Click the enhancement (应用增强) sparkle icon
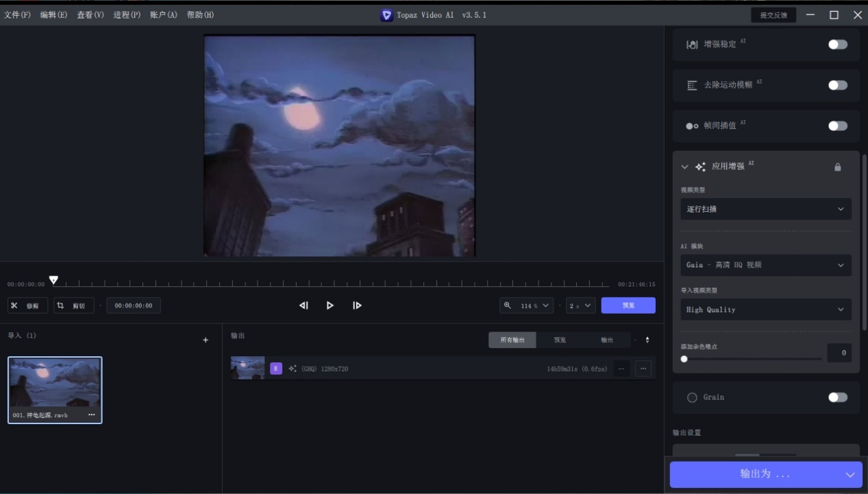This screenshot has width=868, height=494. [701, 166]
